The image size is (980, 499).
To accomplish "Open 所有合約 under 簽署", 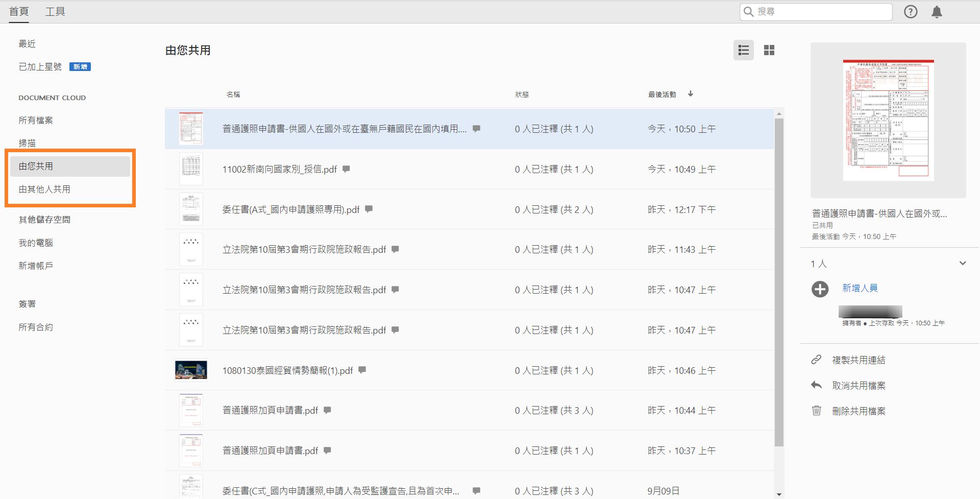I will click(35, 327).
